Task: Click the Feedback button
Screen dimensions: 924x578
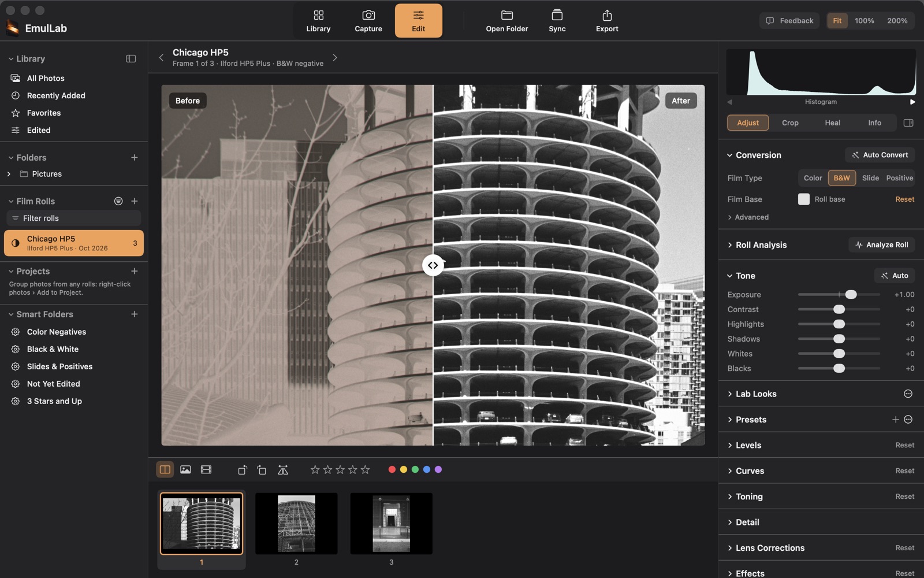Action: coord(789,21)
